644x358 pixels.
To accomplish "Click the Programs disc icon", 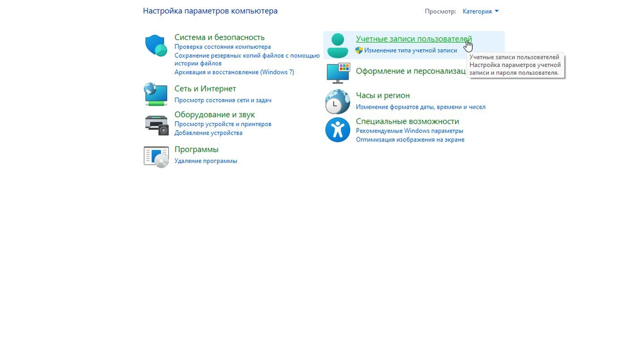I will pos(156,157).
